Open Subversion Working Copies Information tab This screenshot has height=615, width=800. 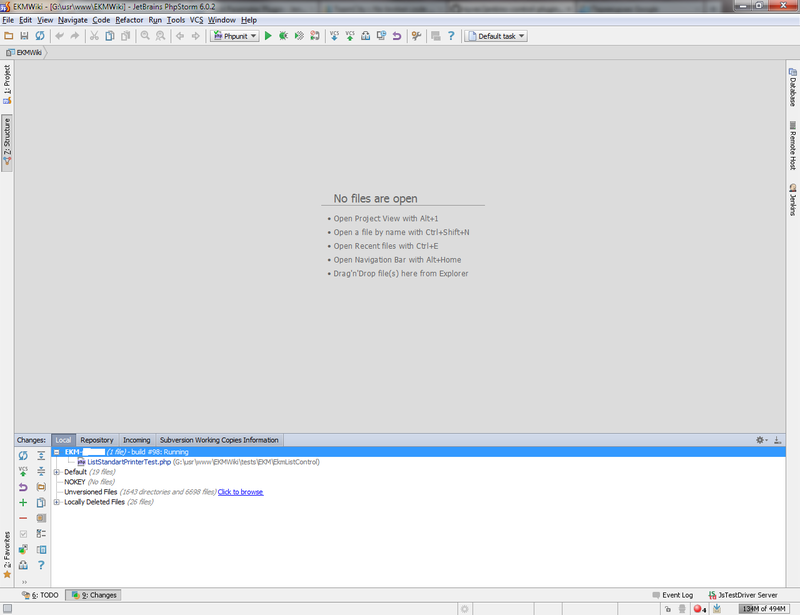pyautogui.click(x=219, y=440)
